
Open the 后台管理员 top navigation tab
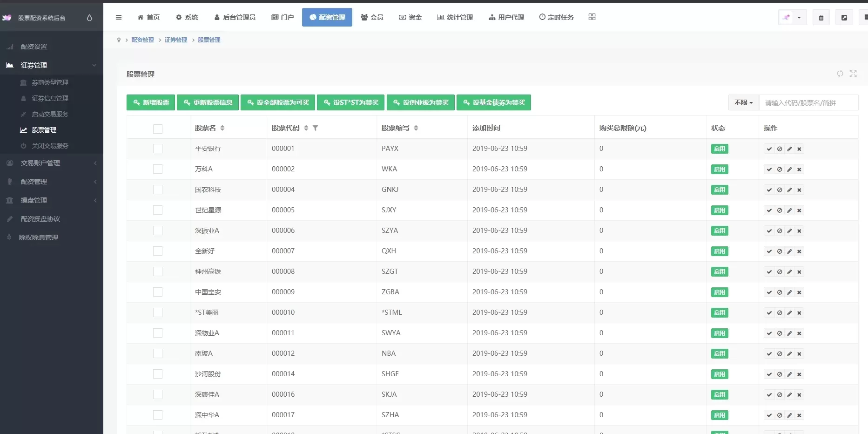click(x=235, y=17)
